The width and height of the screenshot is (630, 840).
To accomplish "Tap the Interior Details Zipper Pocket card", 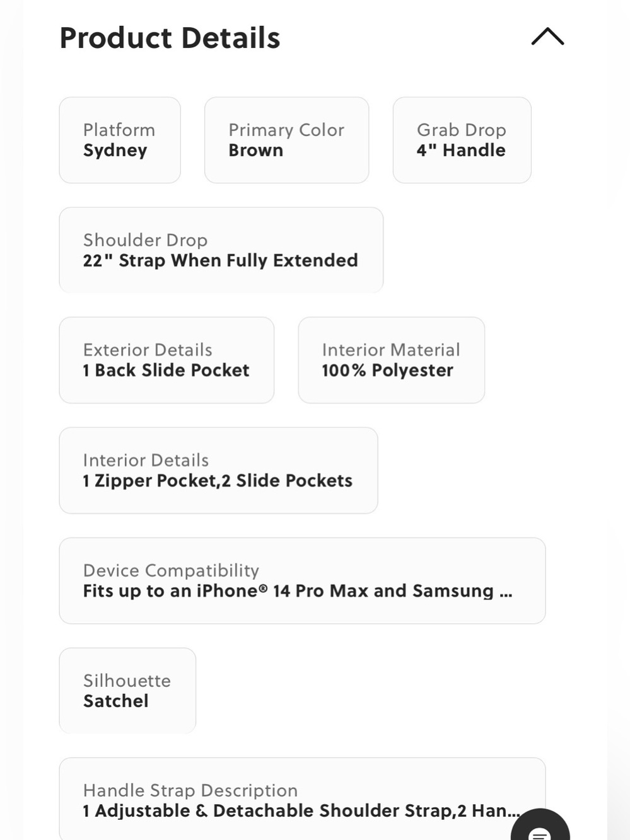I will tap(218, 470).
